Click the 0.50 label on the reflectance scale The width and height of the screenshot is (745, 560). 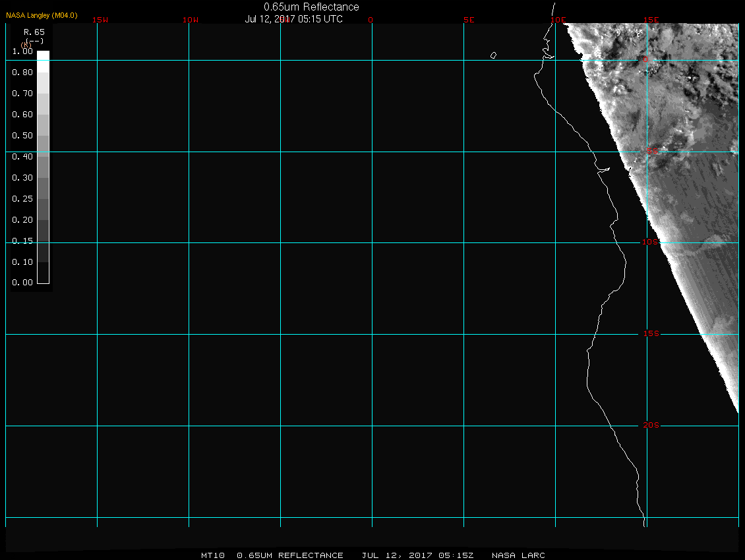coord(22,136)
